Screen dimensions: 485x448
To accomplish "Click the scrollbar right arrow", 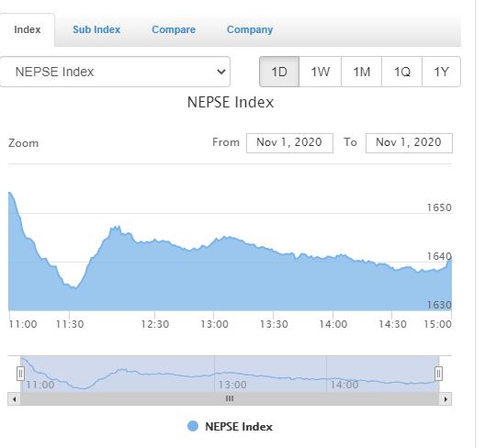I will click(x=446, y=399).
